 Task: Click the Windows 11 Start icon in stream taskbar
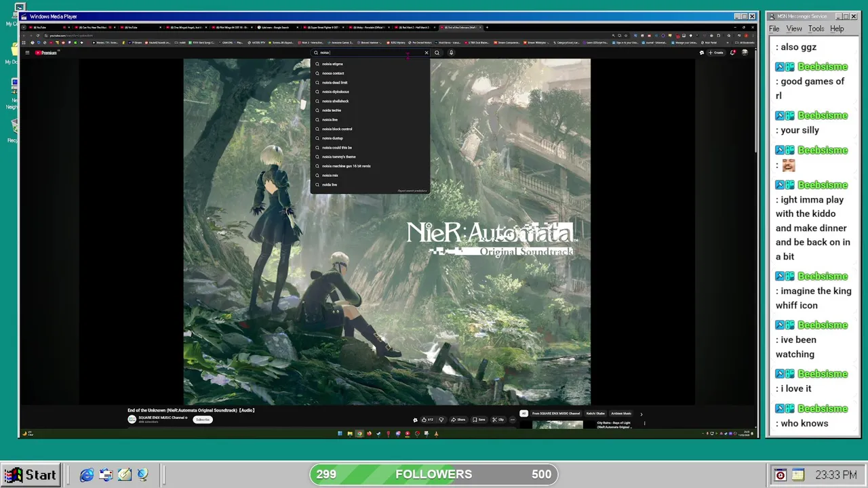340,434
